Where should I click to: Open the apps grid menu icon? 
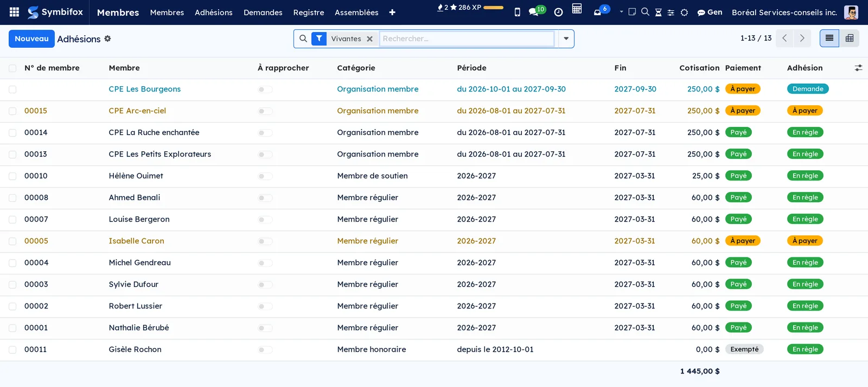point(15,12)
